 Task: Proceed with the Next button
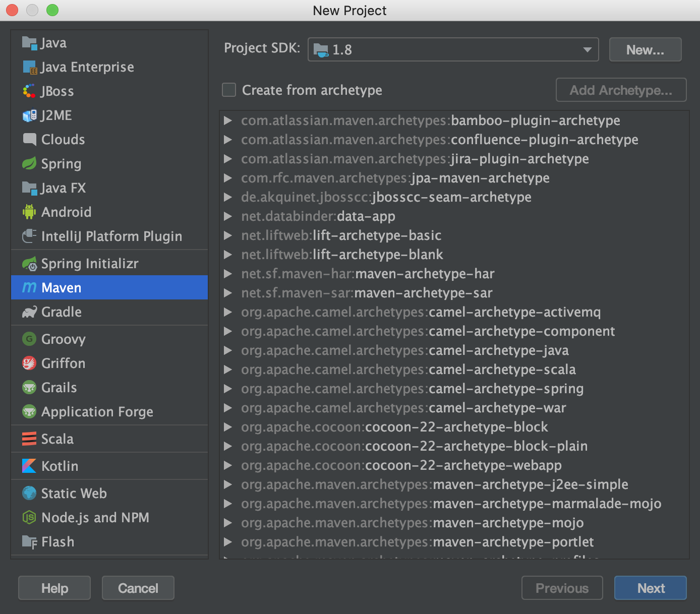coord(651,588)
